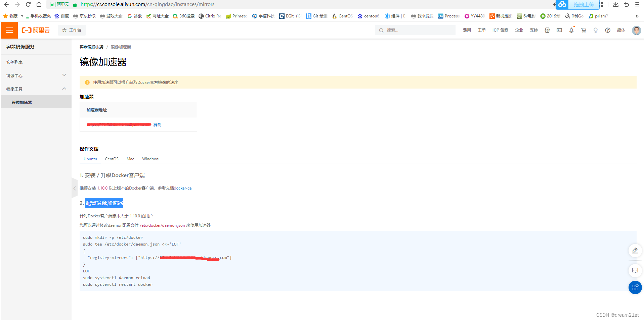Expand the 收藏 dropdown arrow

[x=22, y=16]
